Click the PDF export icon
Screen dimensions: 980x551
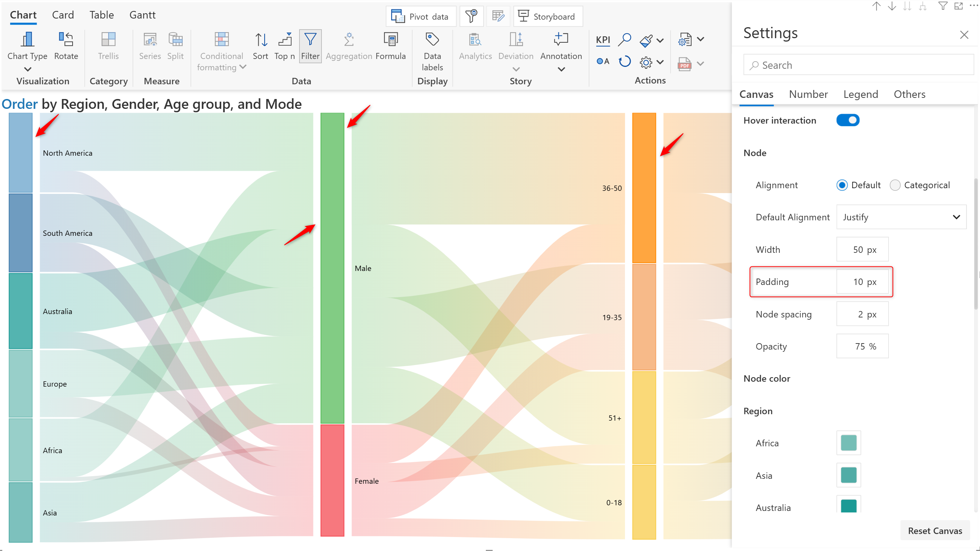[684, 64]
